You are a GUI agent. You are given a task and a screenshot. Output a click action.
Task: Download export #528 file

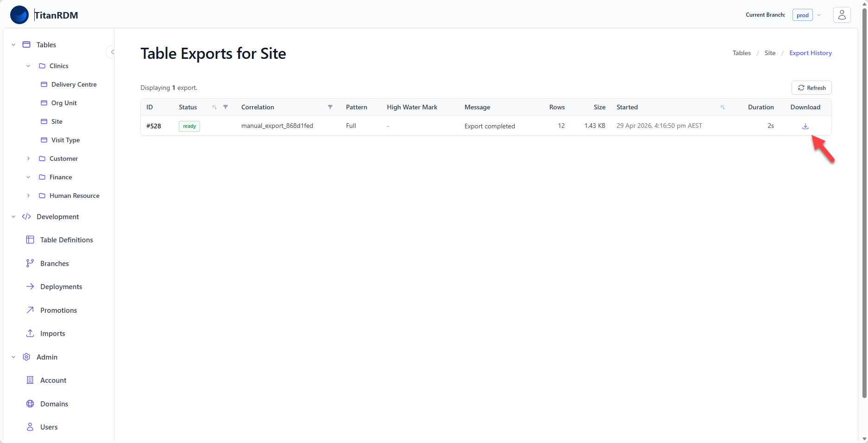click(x=805, y=126)
